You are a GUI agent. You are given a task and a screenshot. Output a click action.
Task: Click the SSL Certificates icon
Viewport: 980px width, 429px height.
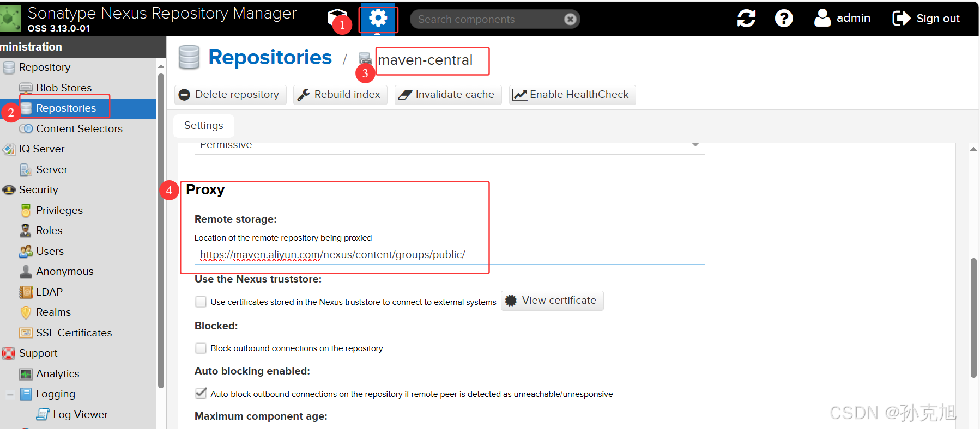(26, 333)
